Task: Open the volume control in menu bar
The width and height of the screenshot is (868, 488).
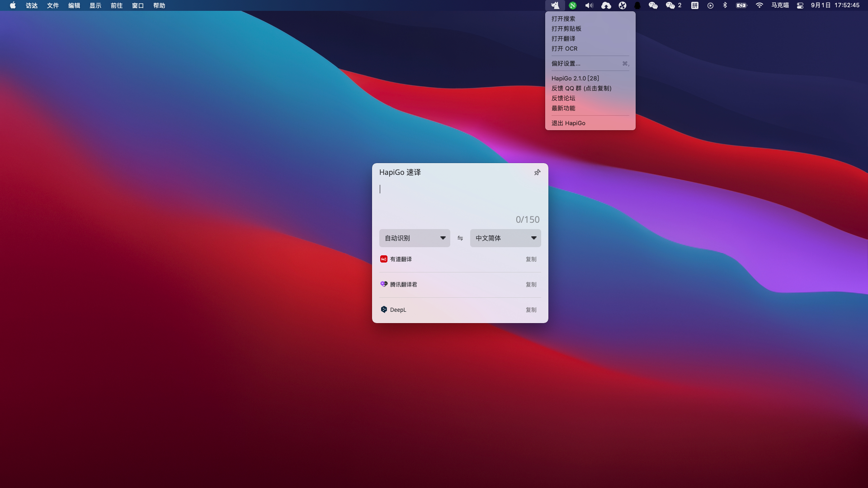Action: (589, 5)
